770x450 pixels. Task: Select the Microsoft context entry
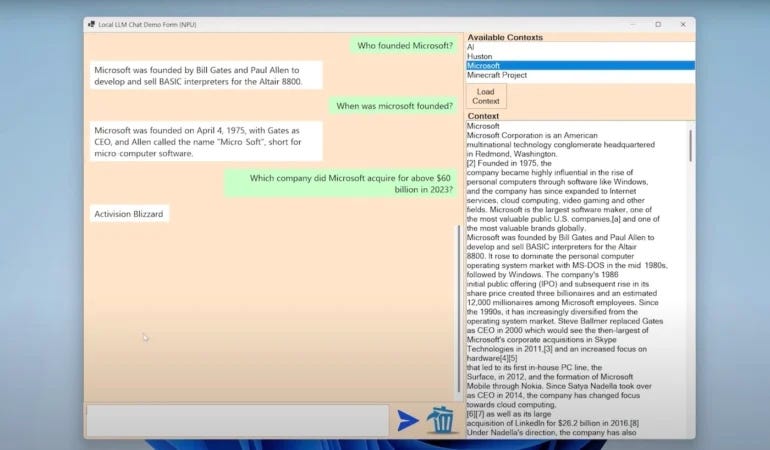click(580, 66)
